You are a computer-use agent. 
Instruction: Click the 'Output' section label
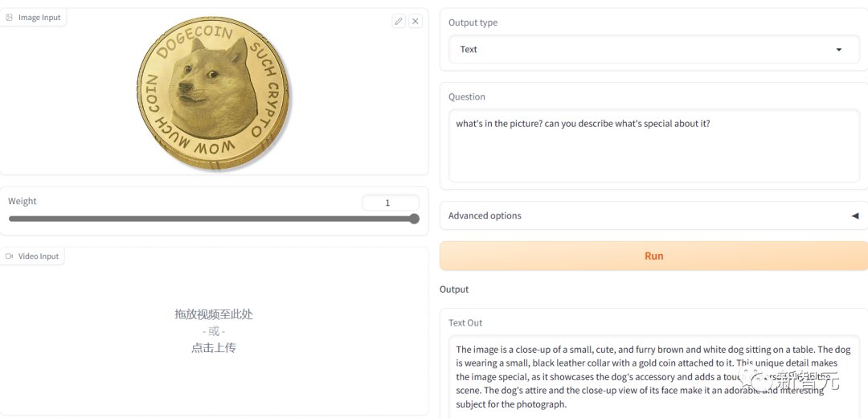pos(454,289)
